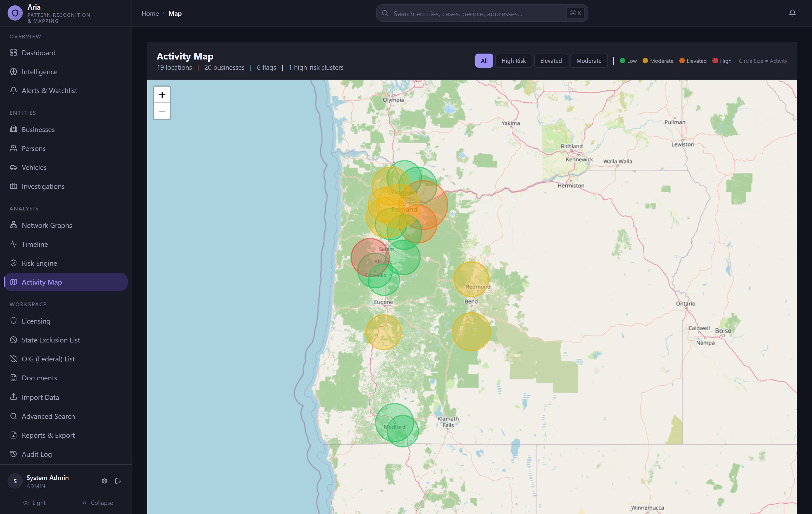Open notifications bell in top bar

793,13
